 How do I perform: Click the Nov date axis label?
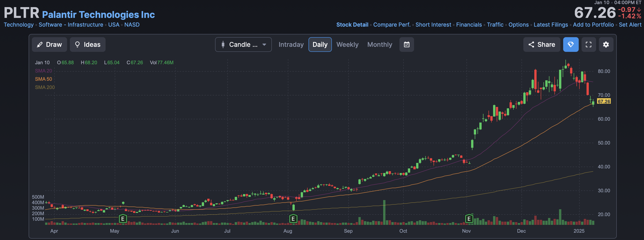pos(466,231)
